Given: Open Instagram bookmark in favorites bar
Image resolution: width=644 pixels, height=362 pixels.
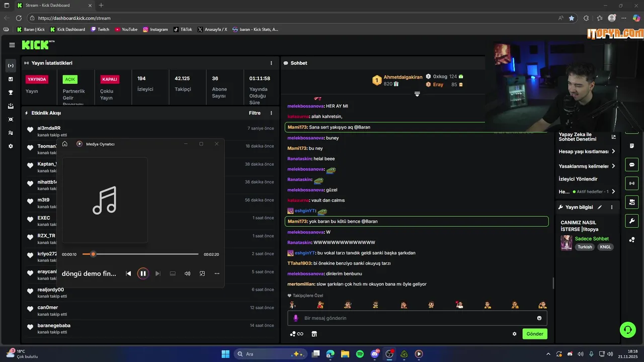Looking at the screenshot, I should (x=155, y=30).
